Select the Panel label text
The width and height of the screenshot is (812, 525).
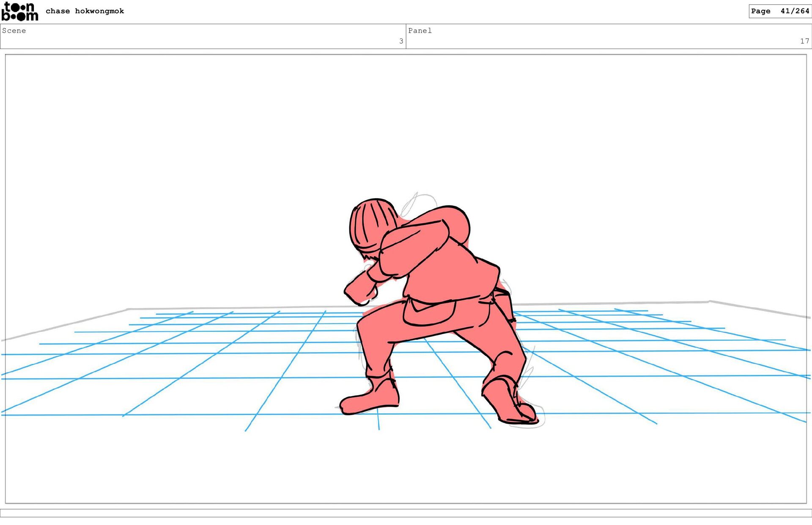tap(420, 30)
